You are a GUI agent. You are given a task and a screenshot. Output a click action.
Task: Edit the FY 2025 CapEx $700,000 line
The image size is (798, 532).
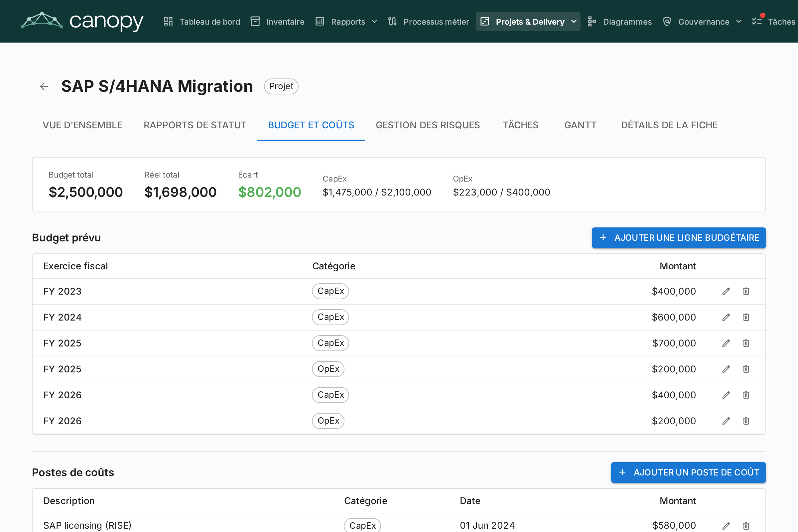726,343
